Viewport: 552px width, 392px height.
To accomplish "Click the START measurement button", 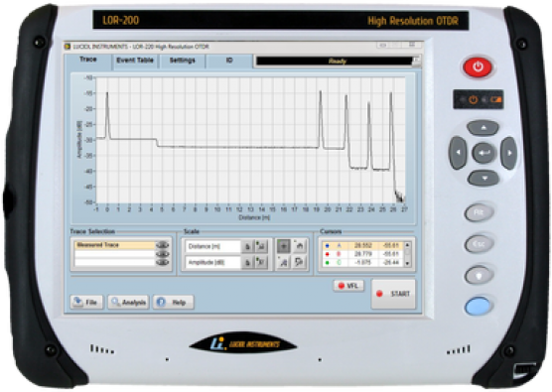I will (393, 294).
